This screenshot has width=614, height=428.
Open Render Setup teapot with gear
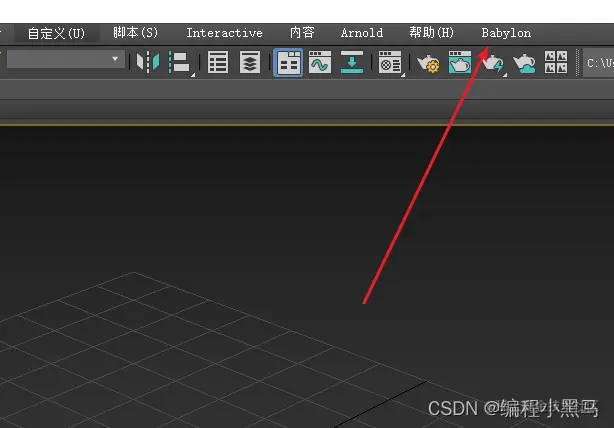pyautogui.click(x=428, y=63)
